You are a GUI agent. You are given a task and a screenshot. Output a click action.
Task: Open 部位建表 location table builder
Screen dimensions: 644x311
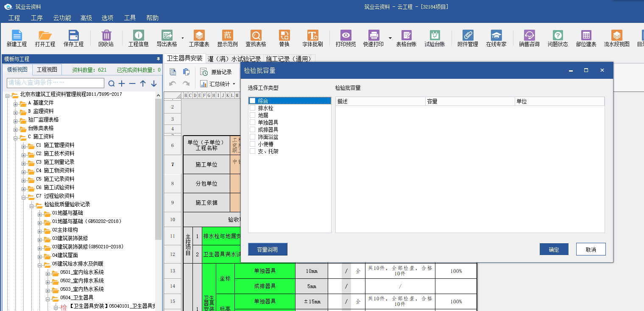(x=586, y=39)
